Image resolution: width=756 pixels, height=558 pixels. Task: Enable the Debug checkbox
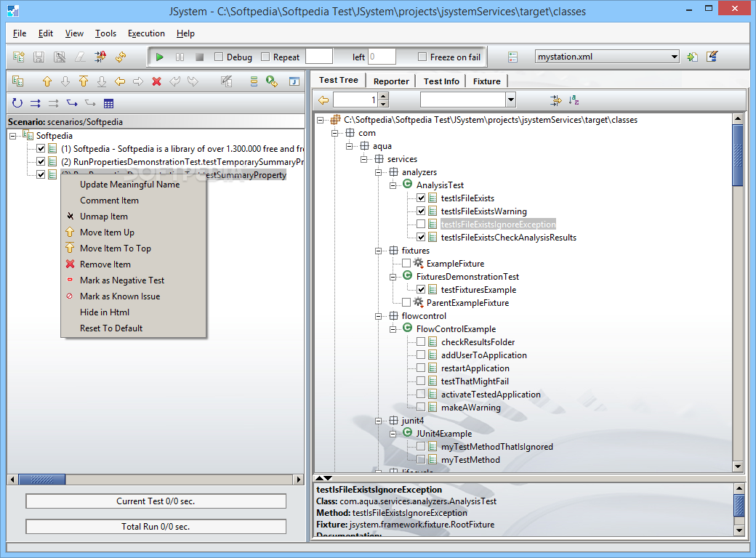pos(218,57)
